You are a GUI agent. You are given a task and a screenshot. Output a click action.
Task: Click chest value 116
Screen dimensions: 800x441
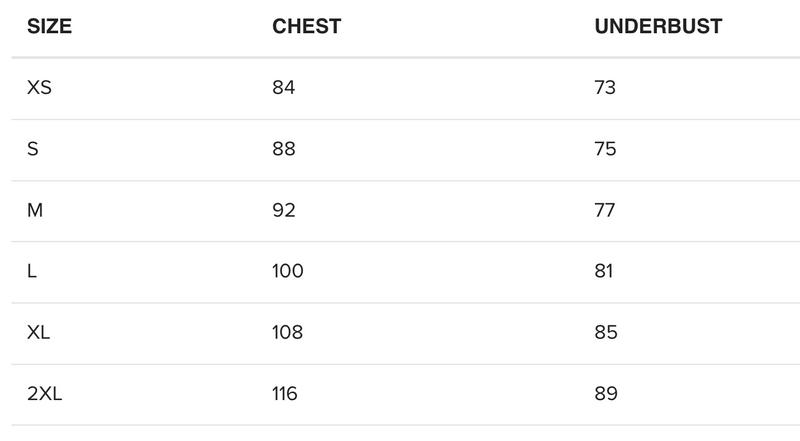point(285,394)
